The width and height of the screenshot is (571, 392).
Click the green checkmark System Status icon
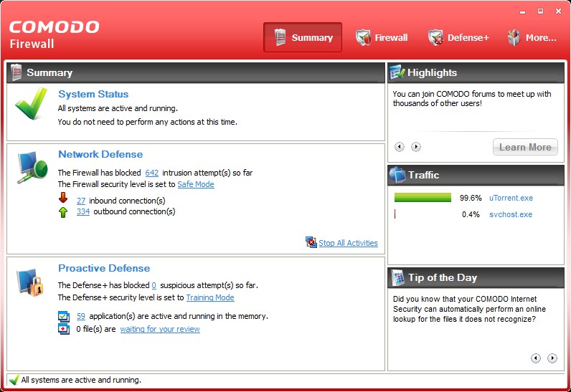coord(32,104)
